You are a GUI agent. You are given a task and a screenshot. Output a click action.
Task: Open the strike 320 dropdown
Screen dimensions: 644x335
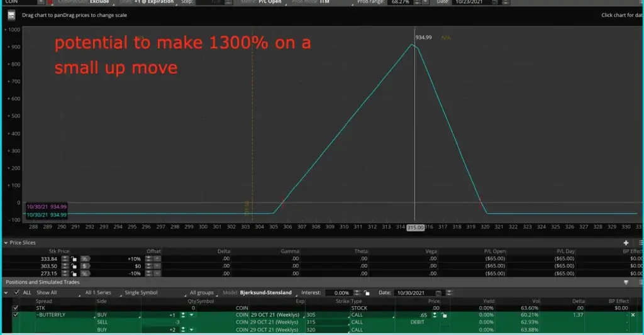(328, 330)
